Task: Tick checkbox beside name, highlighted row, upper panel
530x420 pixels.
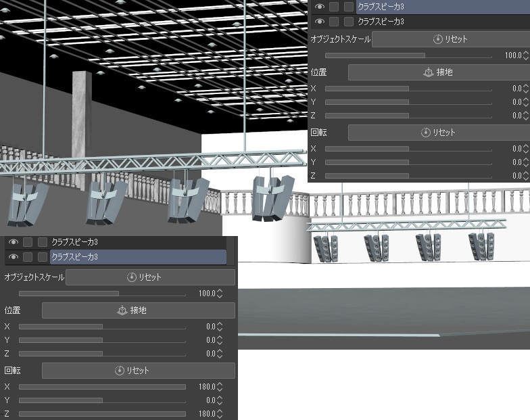Action: (x=349, y=7)
